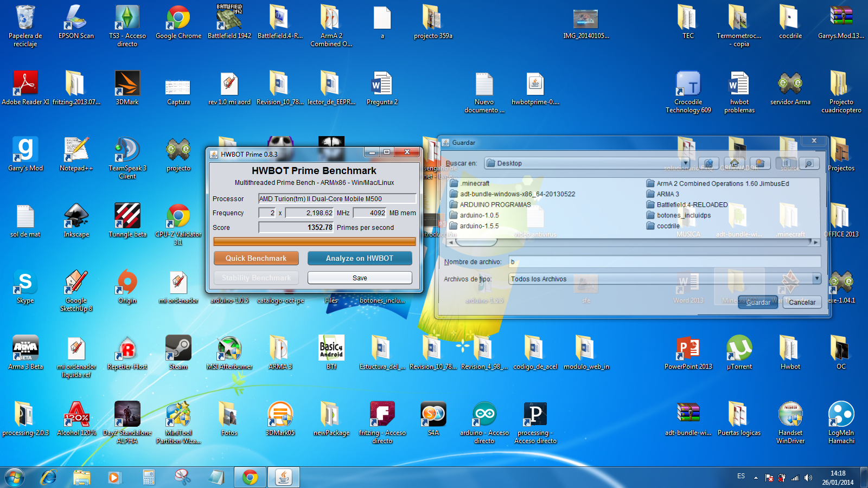Screen dimensions: 868x488
Task: Click the Guardar button in save dialog
Action: (758, 303)
